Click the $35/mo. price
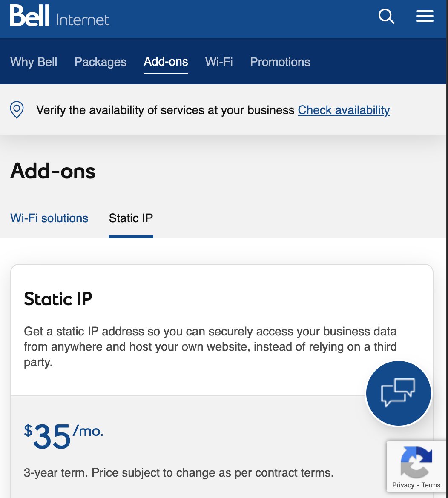Viewport: 448px width, 498px height. [63, 436]
